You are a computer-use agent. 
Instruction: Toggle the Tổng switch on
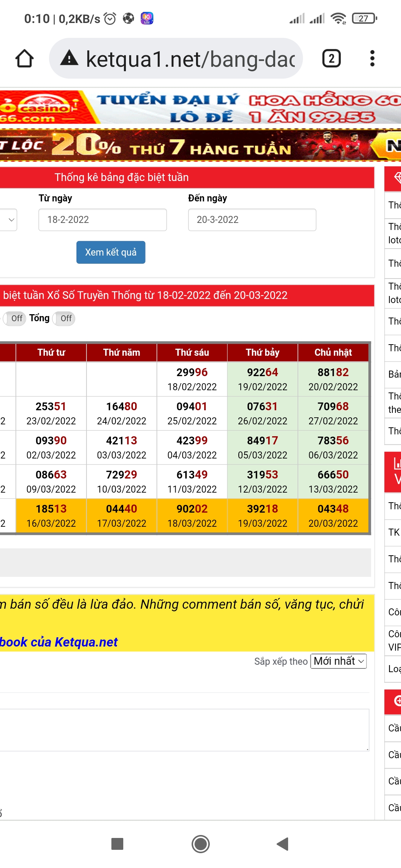pos(64,318)
